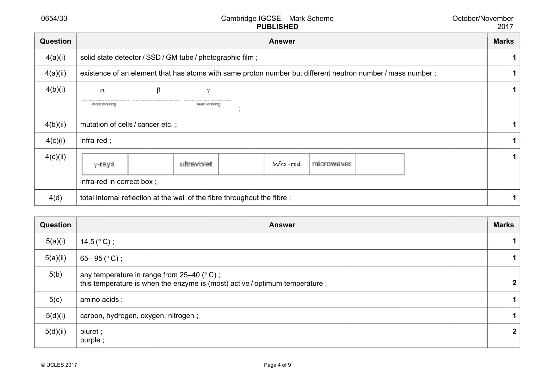Viewport: 555px width, 392px height.
Task: Click the 'amino acids' answer
Action: point(102,300)
